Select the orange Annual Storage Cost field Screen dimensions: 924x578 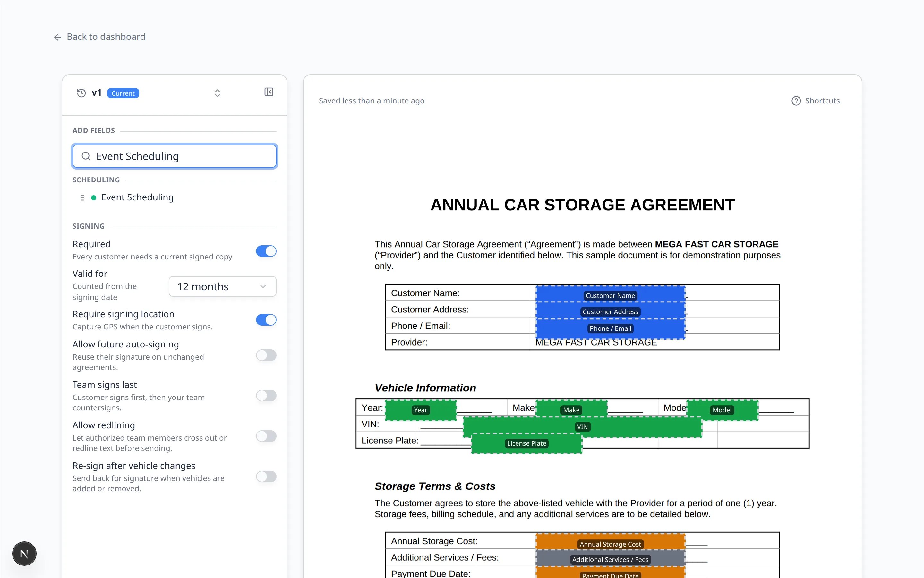[x=610, y=542]
